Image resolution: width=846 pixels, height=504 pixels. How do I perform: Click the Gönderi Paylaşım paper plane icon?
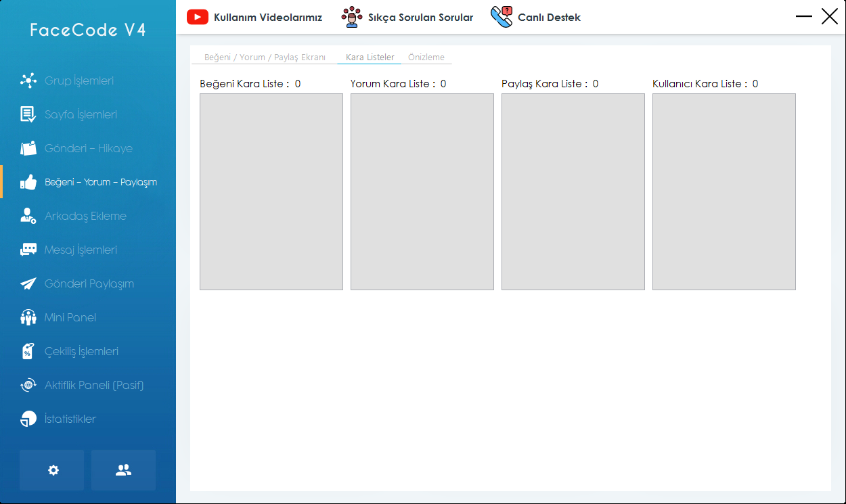point(28,283)
